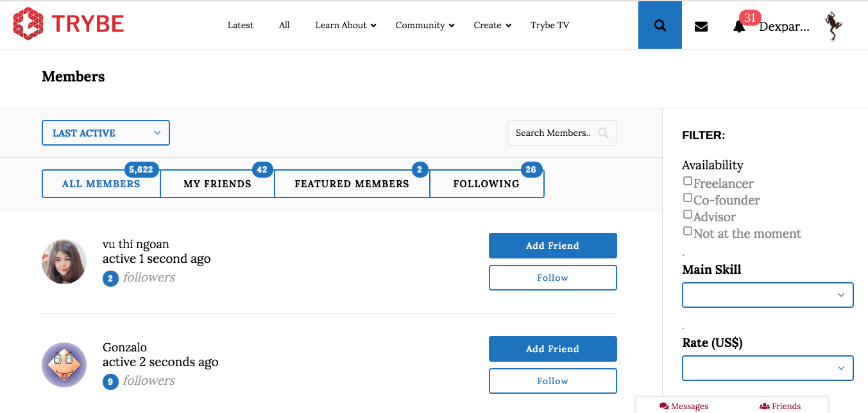Follow the member Gonzalo
This screenshot has height=413, width=868.
click(552, 381)
